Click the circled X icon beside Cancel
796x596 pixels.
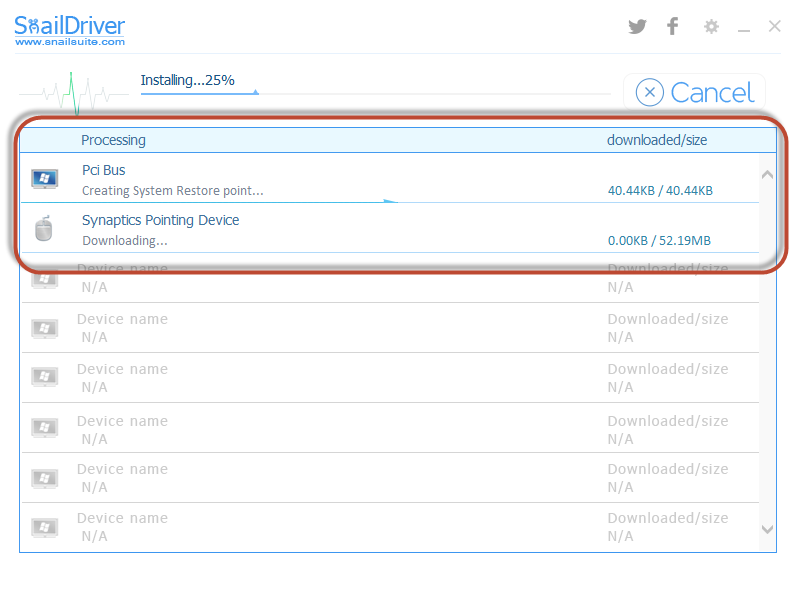(x=649, y=93)
